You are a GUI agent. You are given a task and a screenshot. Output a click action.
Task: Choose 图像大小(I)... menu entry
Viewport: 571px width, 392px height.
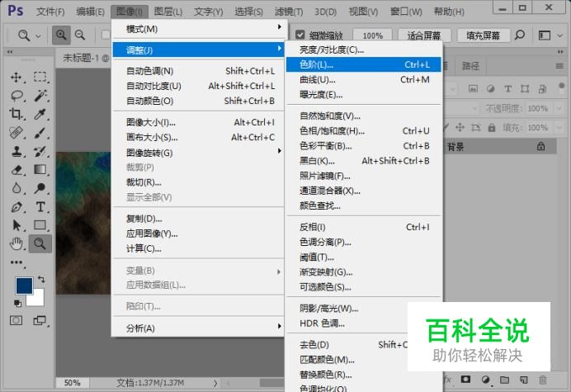point(199,122)
